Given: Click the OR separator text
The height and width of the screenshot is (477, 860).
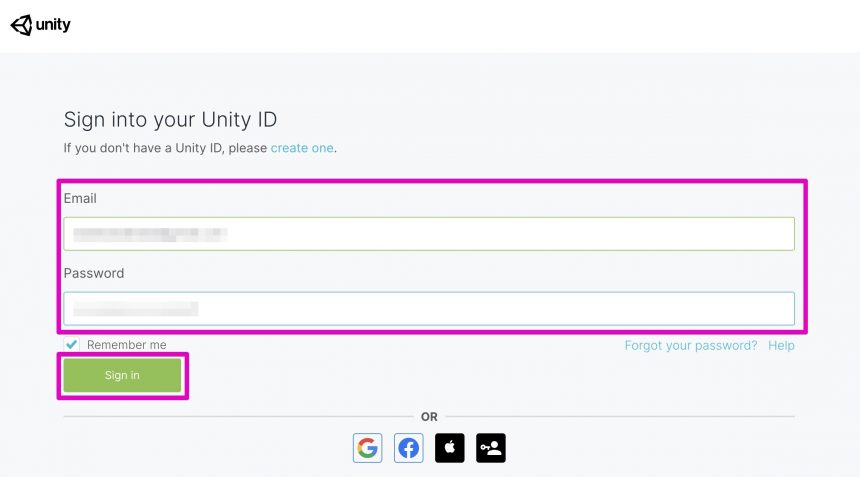Looking at the screenshot, I should tap(429, 417).
